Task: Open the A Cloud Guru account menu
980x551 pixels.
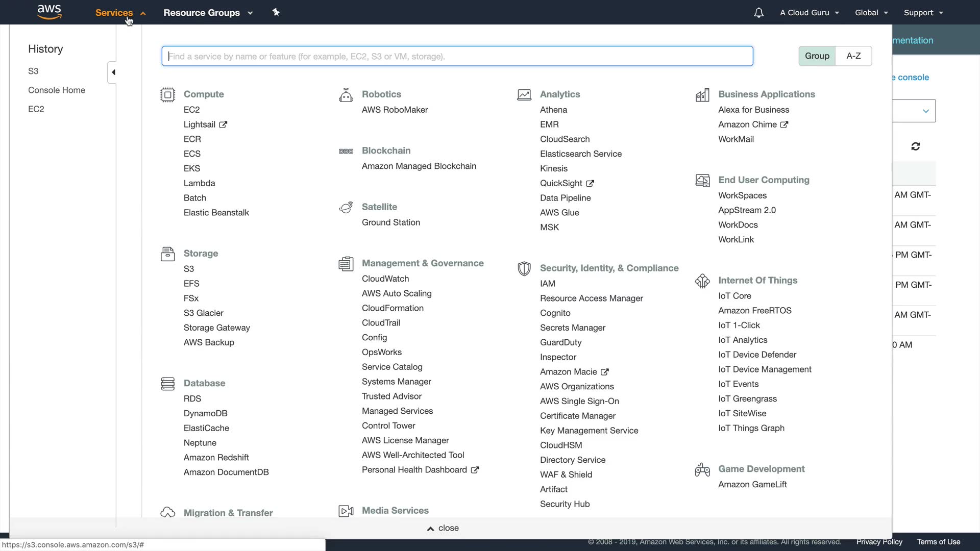Action: (809, 13)
